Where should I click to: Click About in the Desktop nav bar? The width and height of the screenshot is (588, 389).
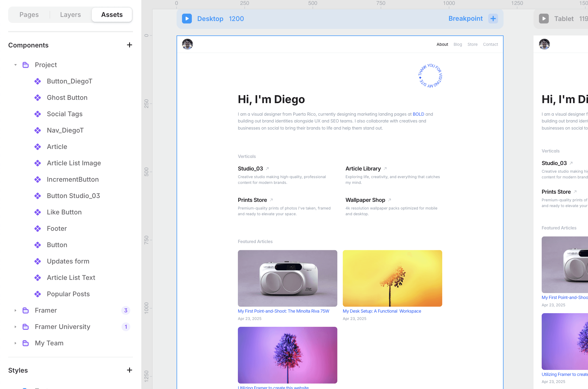tap(442, 44)
